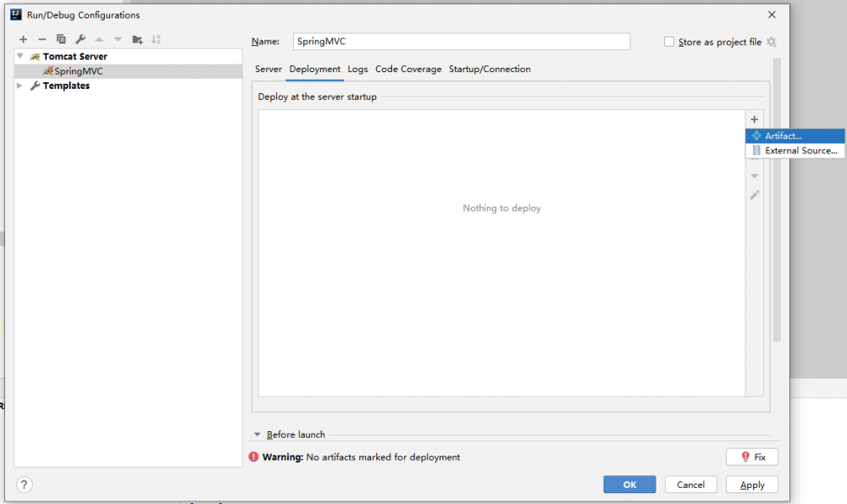The height and width of the screenshot is (504, 847).
Task: Collapse the Before launch section
Action: (x=257, y=435)
